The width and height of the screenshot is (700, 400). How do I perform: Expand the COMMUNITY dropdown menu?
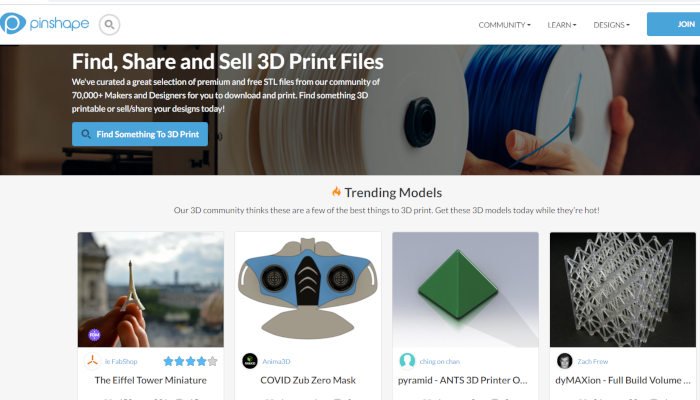tap(504, 25)
